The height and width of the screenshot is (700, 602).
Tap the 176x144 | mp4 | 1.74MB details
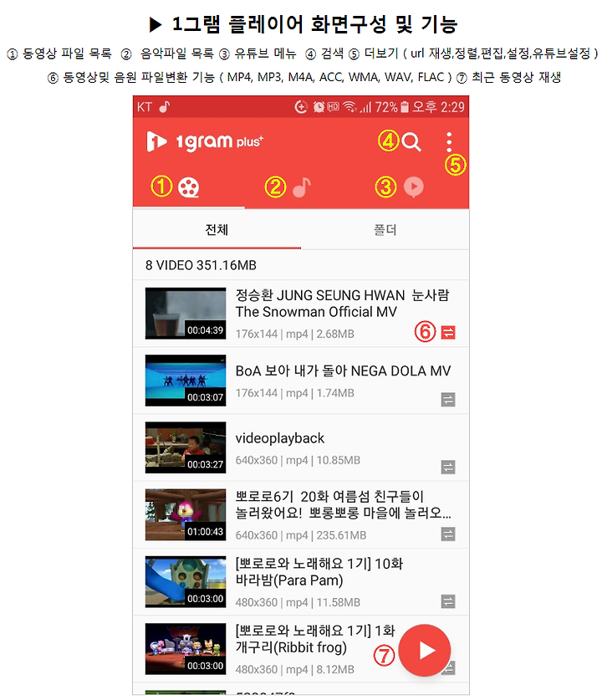(x=295, y=393)
